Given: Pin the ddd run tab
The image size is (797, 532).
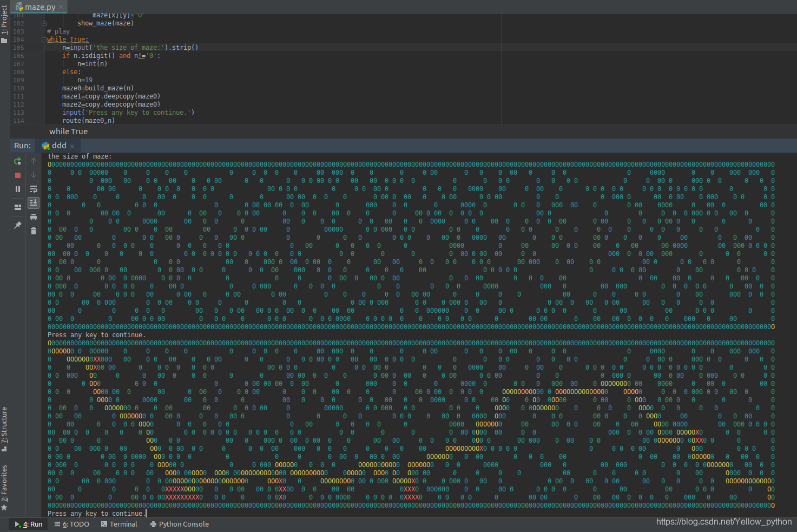Looking at the screenshot, I should click(x=17, y=225).
